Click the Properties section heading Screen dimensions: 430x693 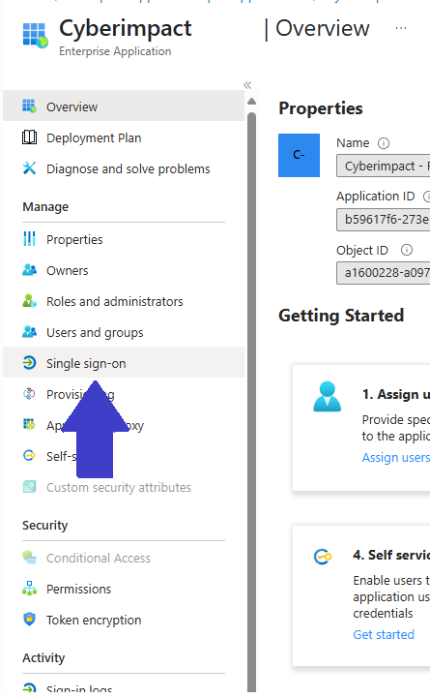click(x=320, y=108)
